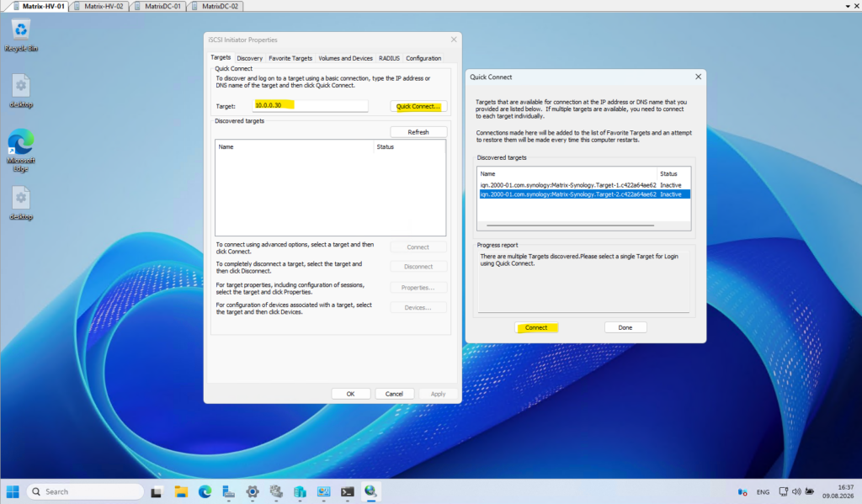Switch to the Discovery tab
Screen dimensions: 862x504
click(x=249, y=58)
